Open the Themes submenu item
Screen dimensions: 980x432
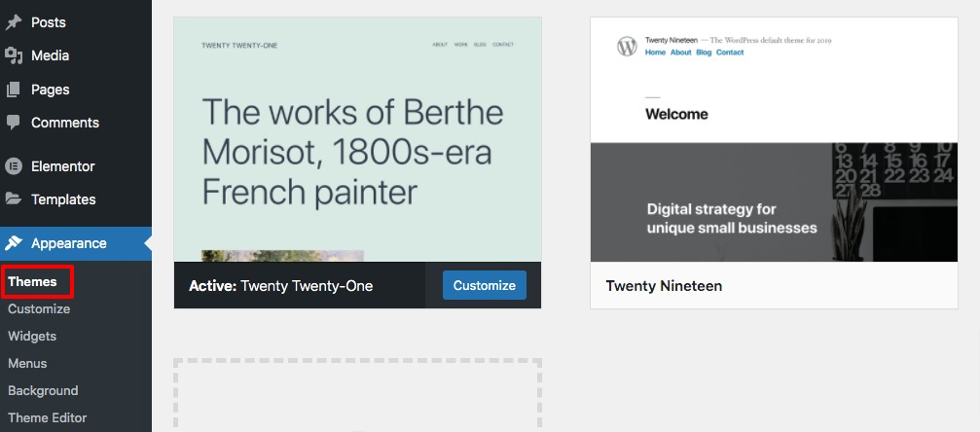(x=32, y=281)
